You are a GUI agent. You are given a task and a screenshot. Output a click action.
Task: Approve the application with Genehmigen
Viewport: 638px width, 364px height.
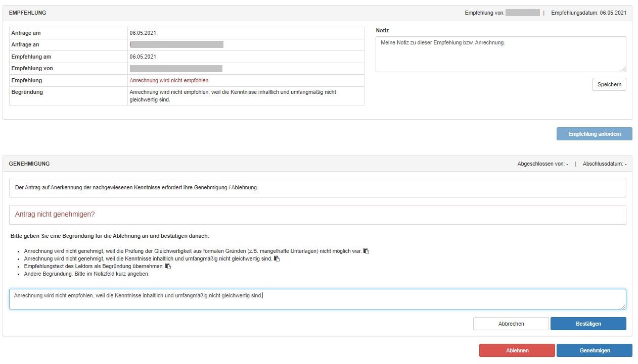click(594, 350)
